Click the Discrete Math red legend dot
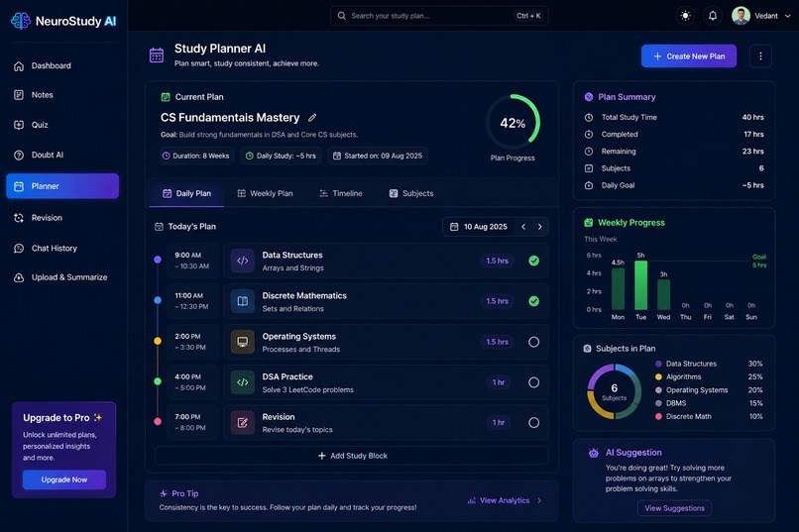The width and height of the screenshot is (799, 532). tap(658, 416)
